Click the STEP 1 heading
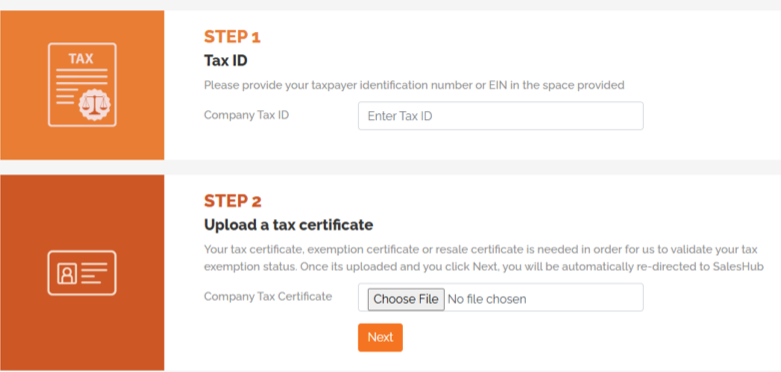The image size is (781, 372). click(x=232, y=37)
